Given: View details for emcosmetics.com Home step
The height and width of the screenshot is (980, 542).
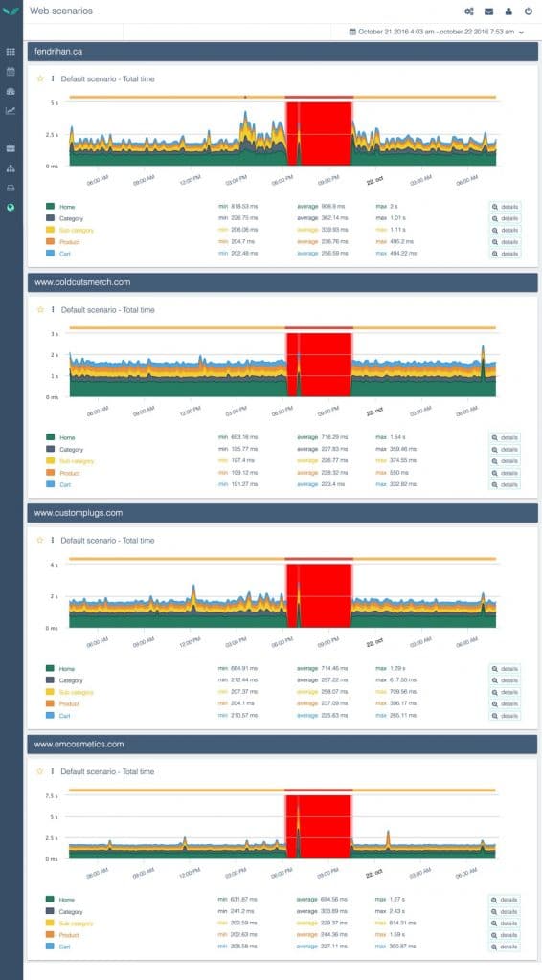Looking at the screenshot, I should pyautogui.click(x=505, y=900).
